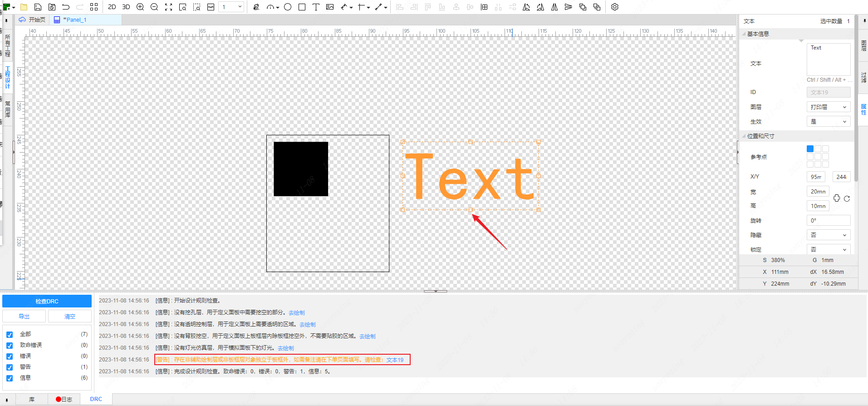The height and width of the screenshot is (406, 868).
Task: Toggle the 致命错误 checkbox
Action: pos(10,346)
